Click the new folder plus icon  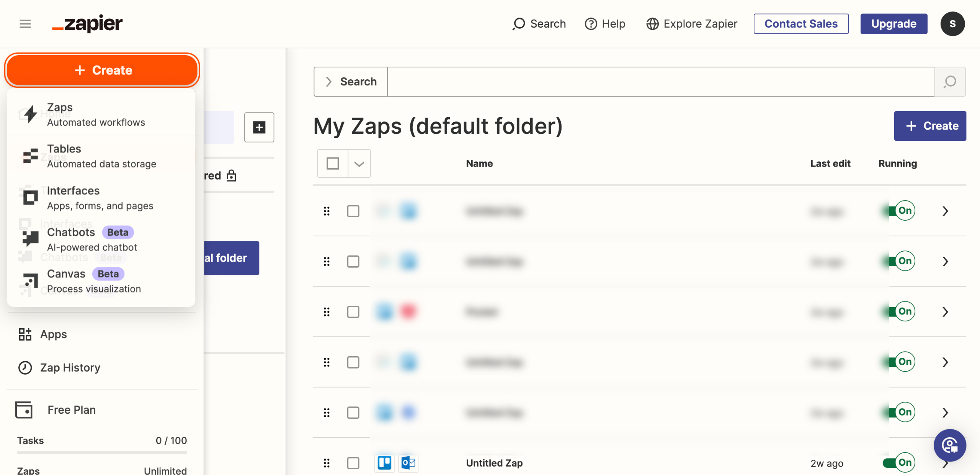tap(259, 127)
